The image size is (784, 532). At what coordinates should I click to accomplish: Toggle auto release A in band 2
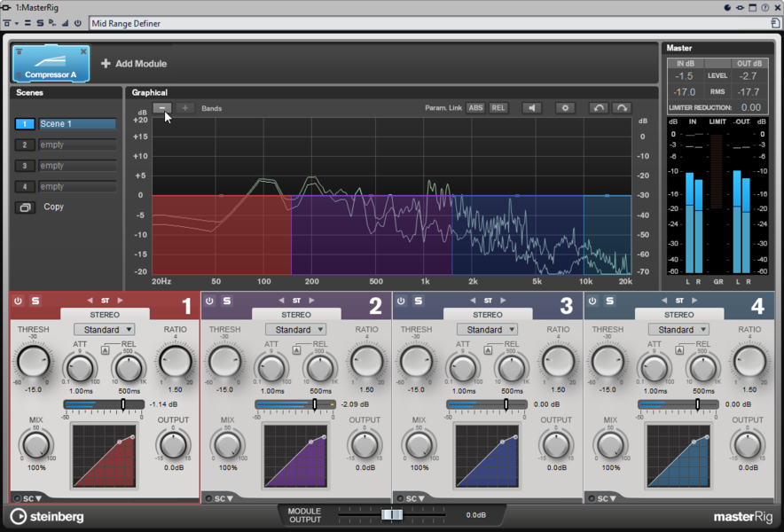[x=296, y=350]
